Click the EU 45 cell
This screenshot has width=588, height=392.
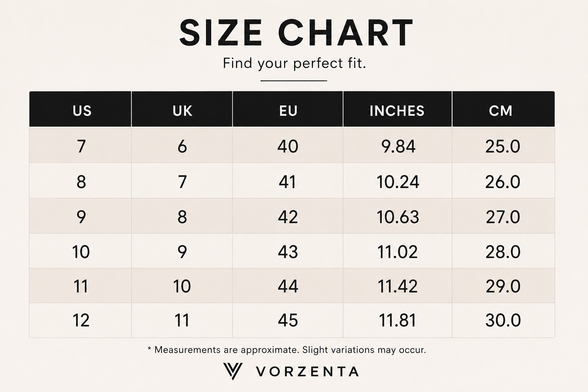(x=288, y=320)
